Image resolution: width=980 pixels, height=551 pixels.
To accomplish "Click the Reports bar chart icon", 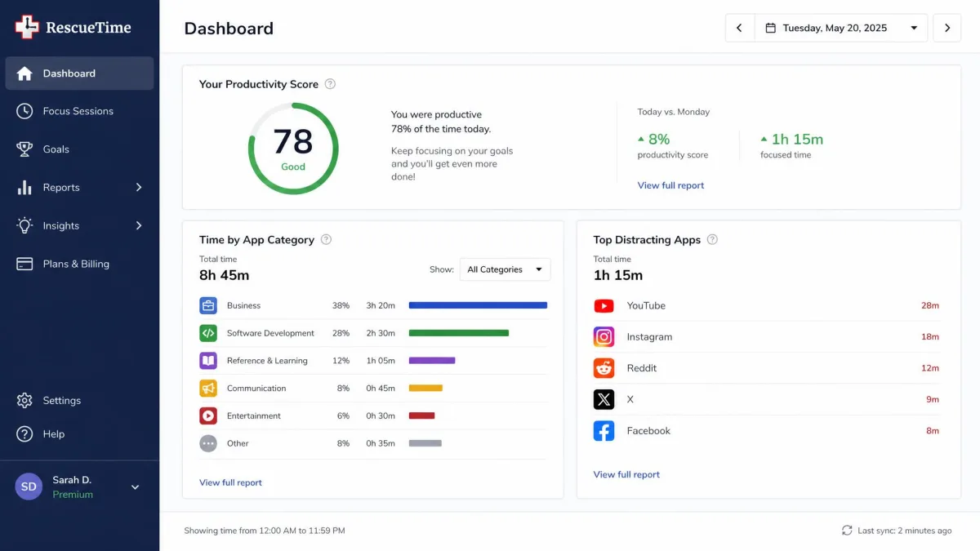I will coord(24,187).
